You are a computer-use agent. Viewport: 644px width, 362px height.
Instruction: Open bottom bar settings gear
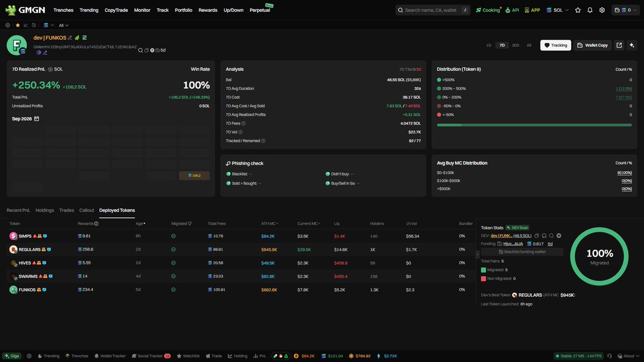[29, 356]
